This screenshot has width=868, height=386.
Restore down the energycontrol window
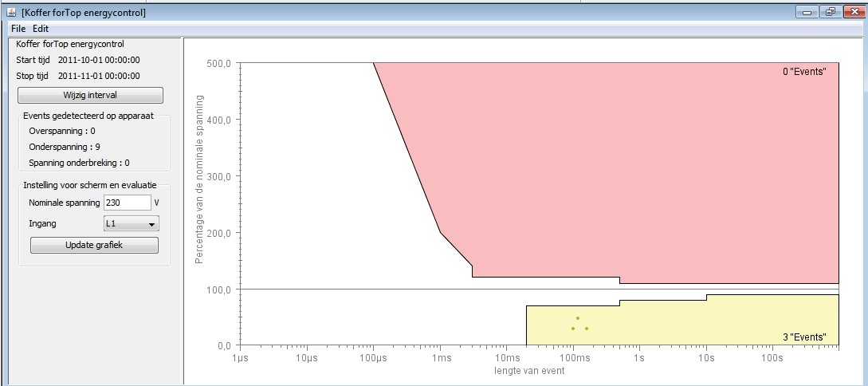pos(830,12)
